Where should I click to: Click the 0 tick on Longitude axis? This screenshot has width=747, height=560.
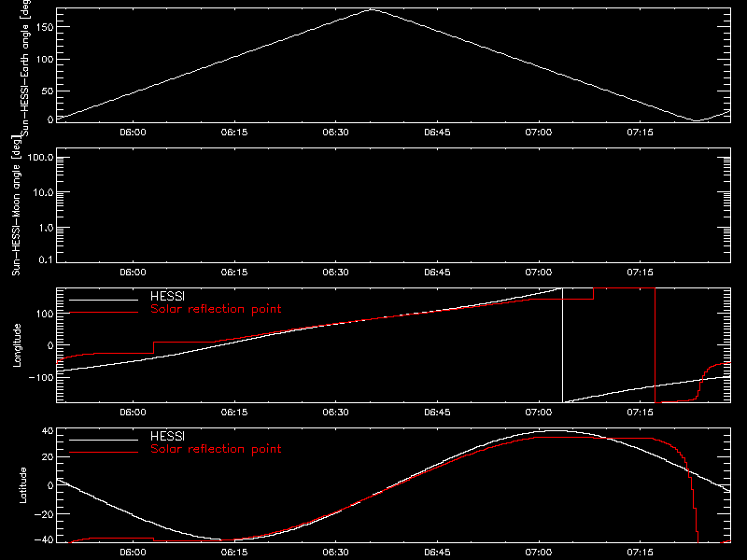[x=50, y=345]
